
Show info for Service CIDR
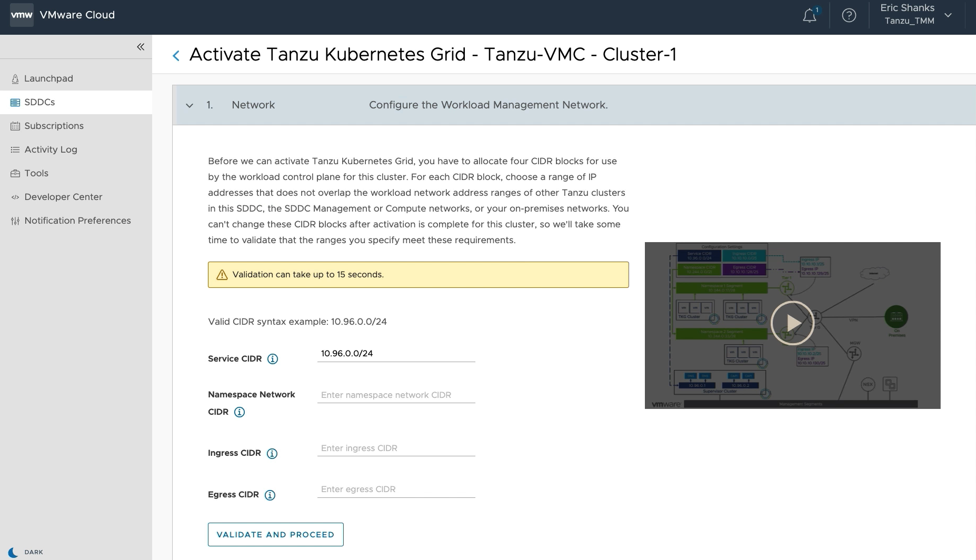[x=273, y=359]
